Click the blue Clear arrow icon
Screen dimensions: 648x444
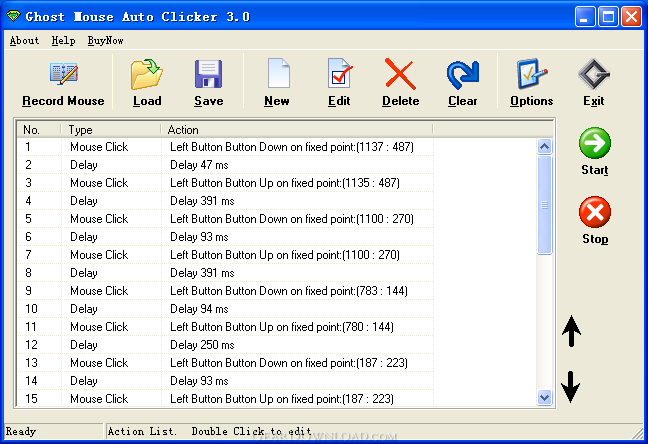click(x=463, y=74)
